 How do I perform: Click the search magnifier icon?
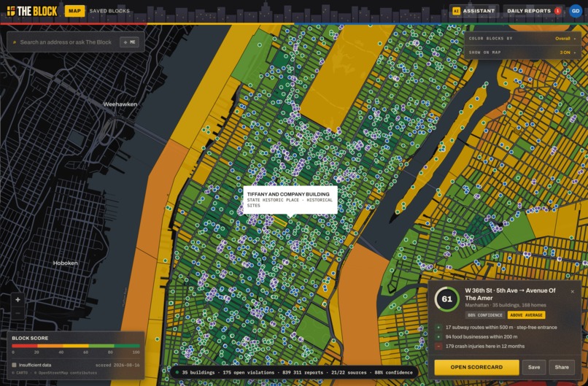coord(15,42)
